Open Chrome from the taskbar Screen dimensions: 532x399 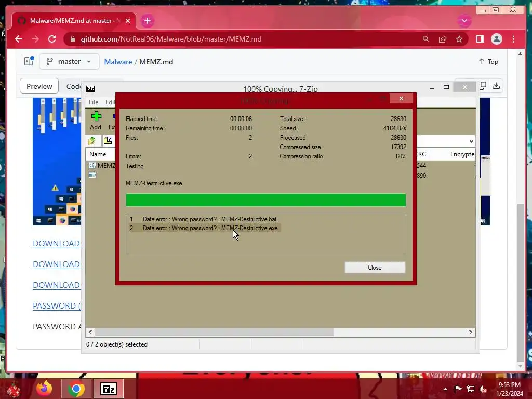tap(76, 389)
